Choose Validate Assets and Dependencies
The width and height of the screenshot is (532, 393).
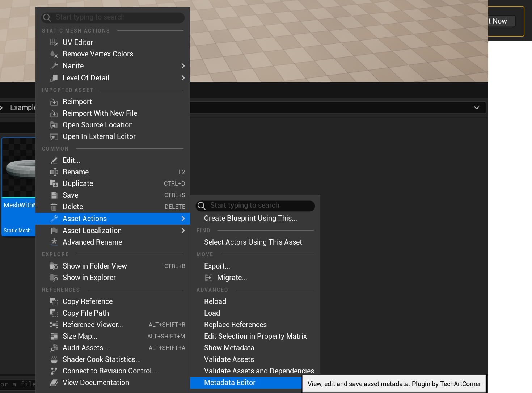pyautogui.click(x=255, y=371)
